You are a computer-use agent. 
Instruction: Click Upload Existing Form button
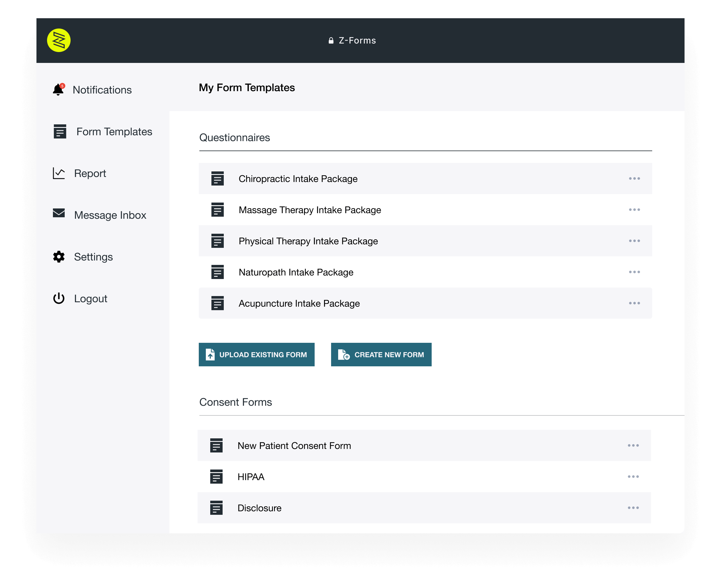256,355
